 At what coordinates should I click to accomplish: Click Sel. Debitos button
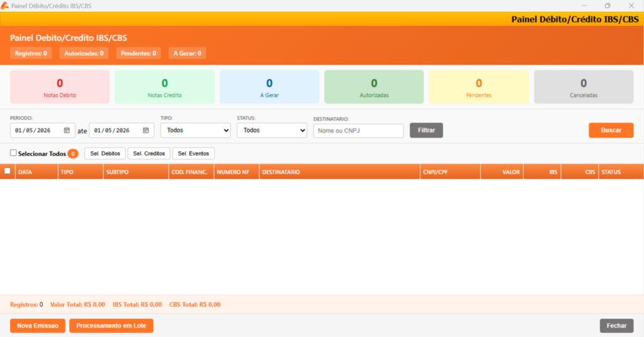tap(105, 153)
